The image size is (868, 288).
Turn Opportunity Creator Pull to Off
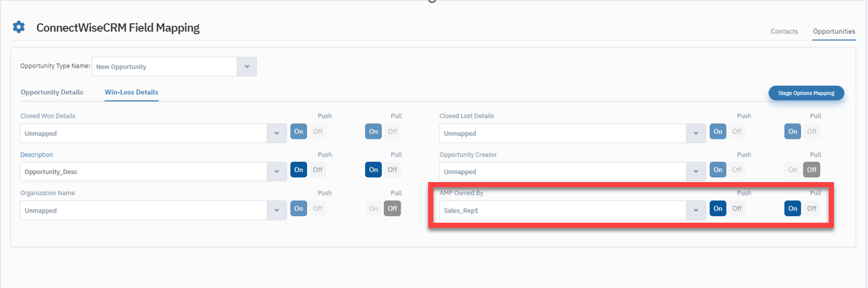coord(811,170)
